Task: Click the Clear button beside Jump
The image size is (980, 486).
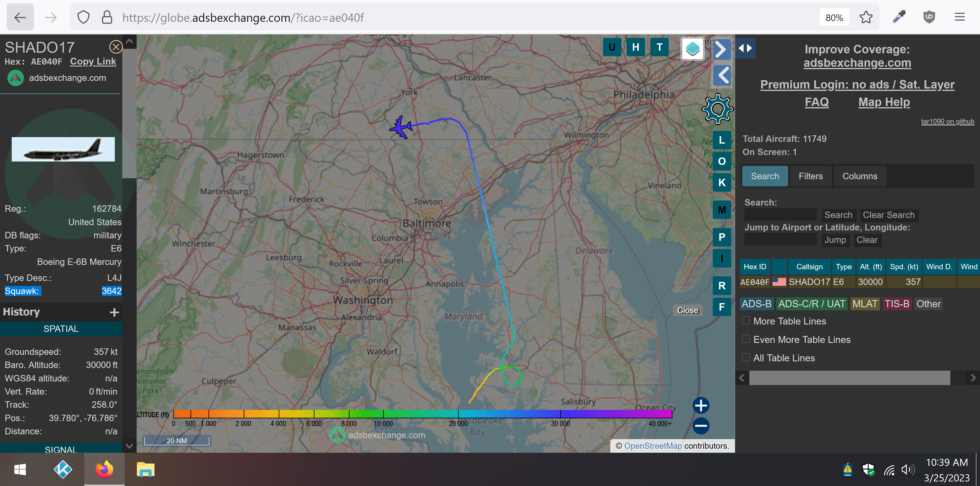Action: (x=867, y=240)
